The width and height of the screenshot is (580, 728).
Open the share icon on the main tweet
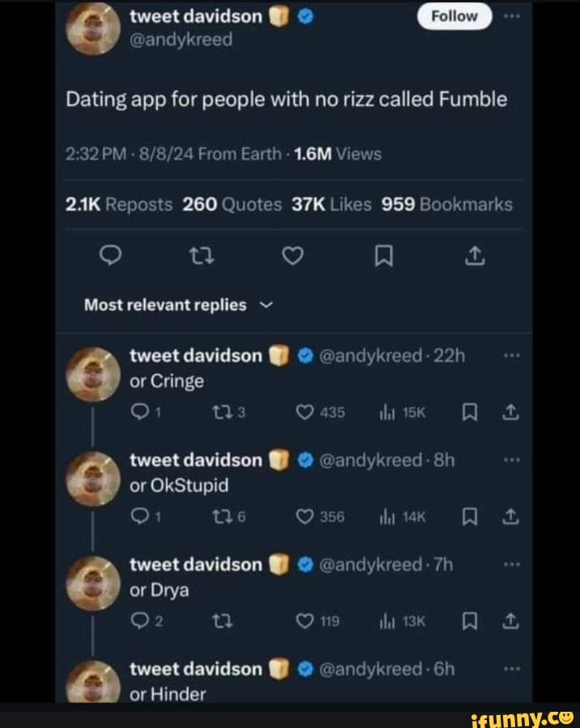pos(476,255)
